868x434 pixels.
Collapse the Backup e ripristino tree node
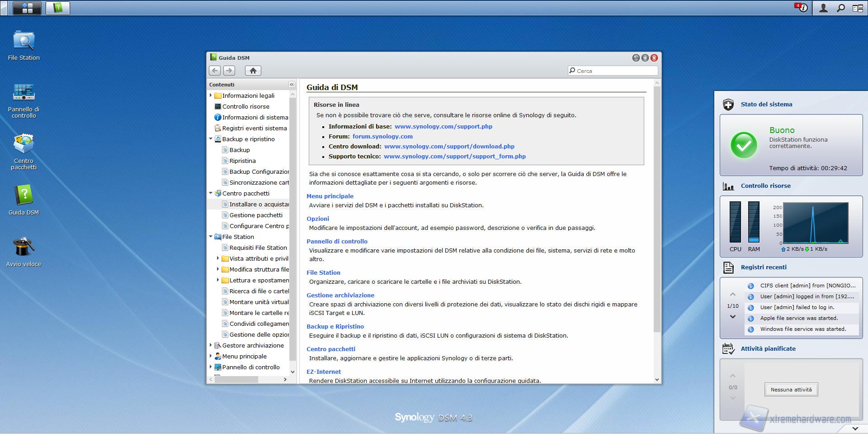tap(211, 139)
